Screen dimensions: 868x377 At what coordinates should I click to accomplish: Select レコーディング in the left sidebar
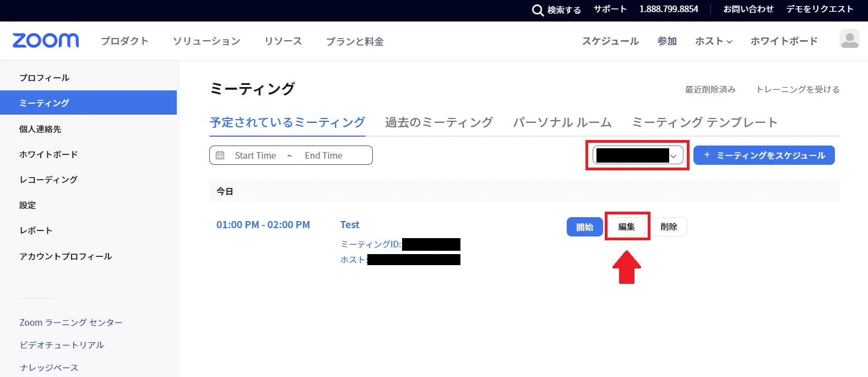point(48,180)
